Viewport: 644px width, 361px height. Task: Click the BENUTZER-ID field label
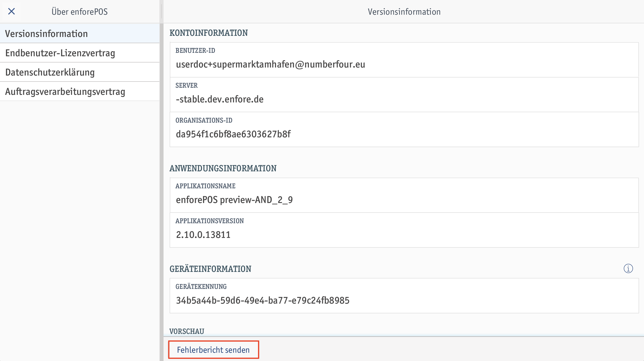[x=195, y=51]
